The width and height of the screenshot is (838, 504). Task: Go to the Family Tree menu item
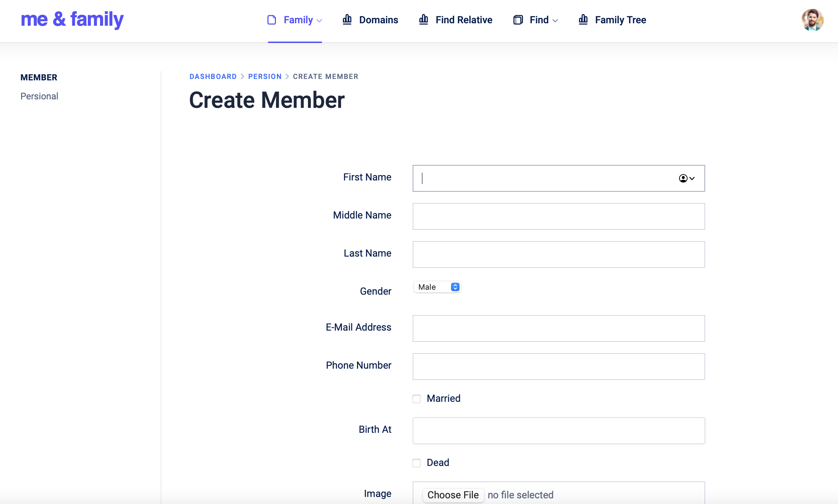click(620, 20)
